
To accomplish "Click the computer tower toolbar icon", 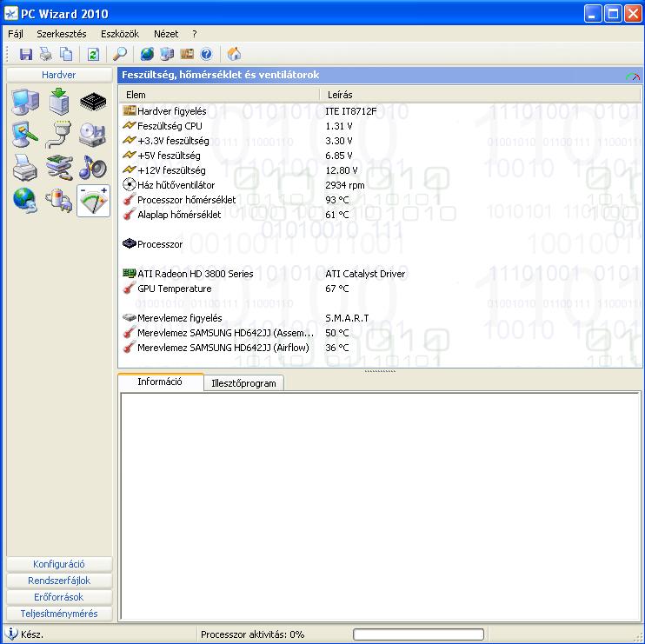I will 167,54.
